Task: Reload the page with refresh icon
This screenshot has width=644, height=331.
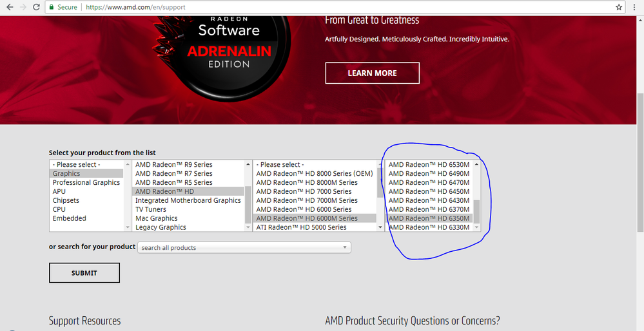Action: tap(36, 7)
